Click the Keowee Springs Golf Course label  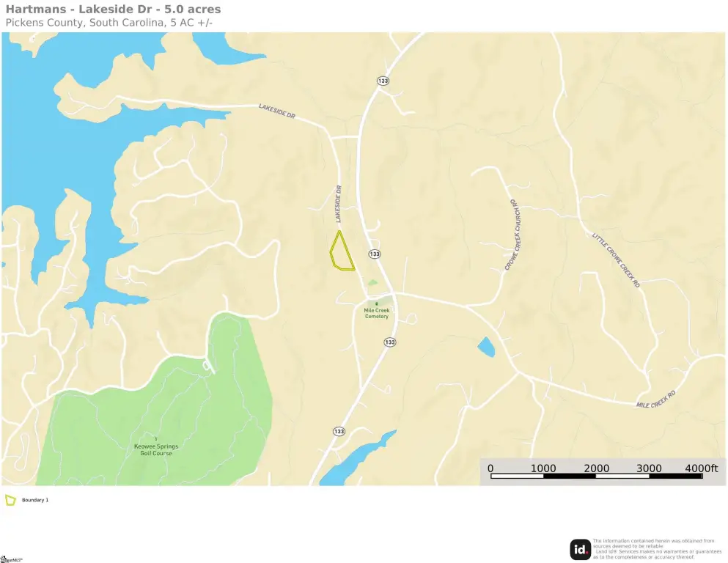[156, 449]
